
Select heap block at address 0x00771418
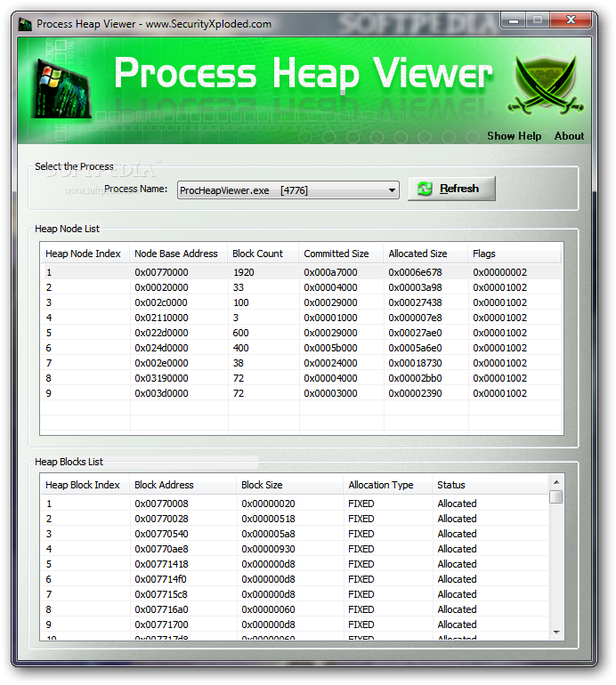pos(295,564)
